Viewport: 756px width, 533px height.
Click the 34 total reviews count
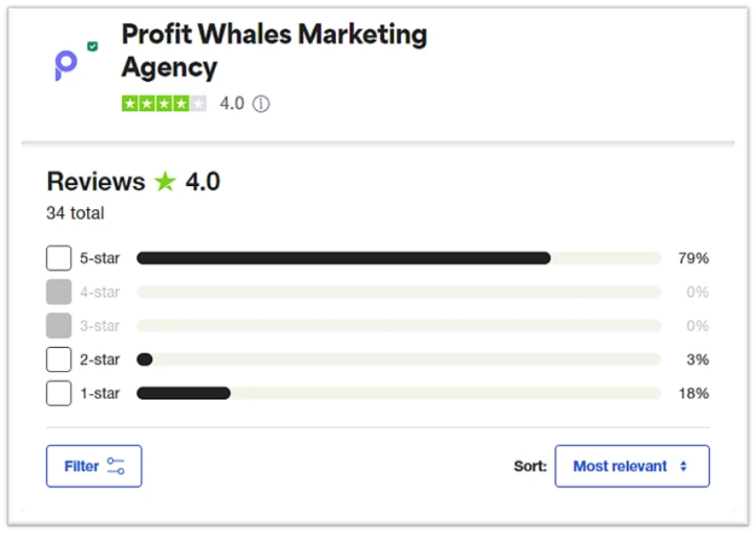click(x=75, y=213)
